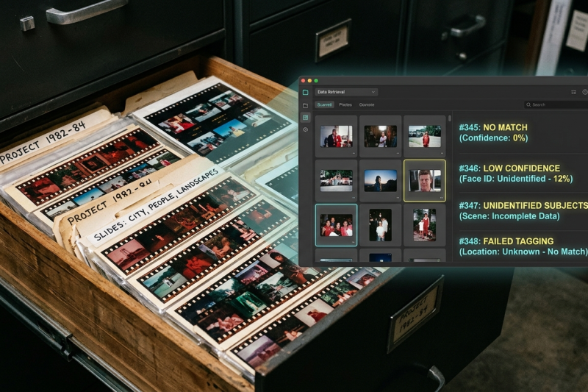The width and height of the screenshot is (588, 392).
Task: Click the eye-shaped sidebar icon
Action: click(x=305, y=129)
